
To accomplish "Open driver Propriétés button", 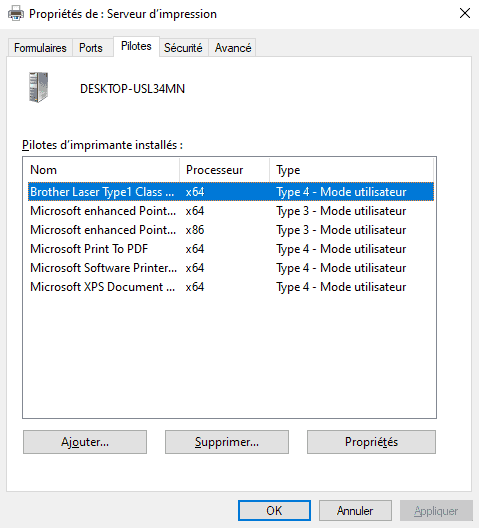I will tap(371, 442).
